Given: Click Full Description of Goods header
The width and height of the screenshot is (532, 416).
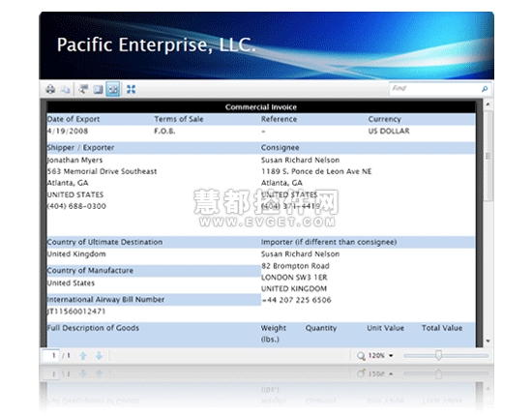Looking at the screenshot, I should (93, 328).
